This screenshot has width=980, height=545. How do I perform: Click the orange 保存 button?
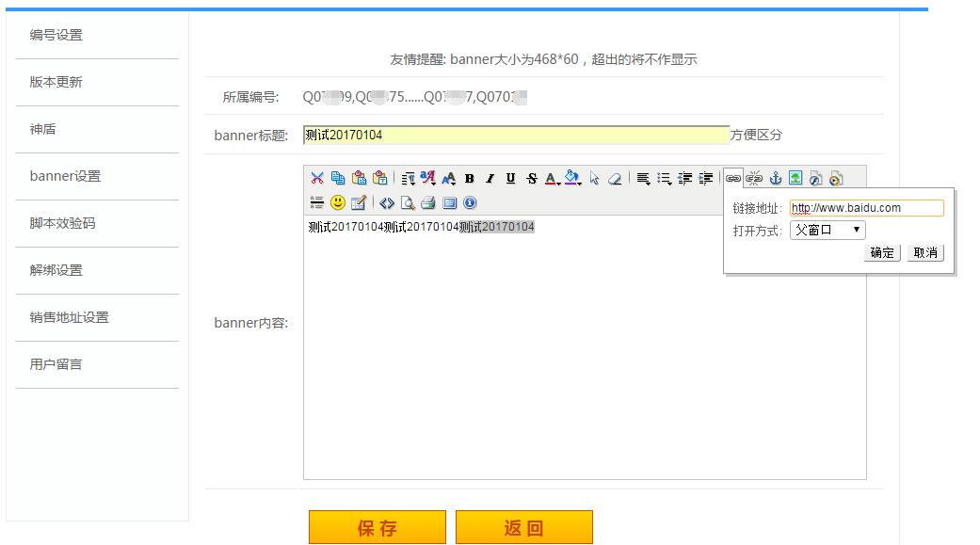[x=377, y=527]
